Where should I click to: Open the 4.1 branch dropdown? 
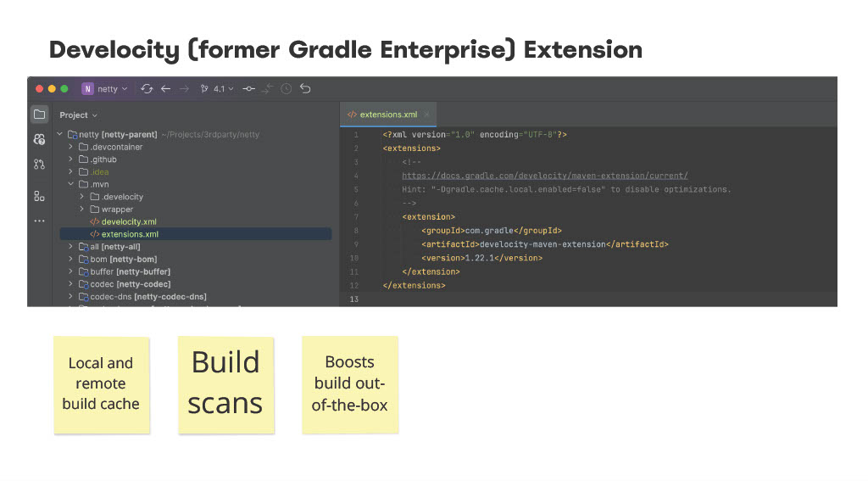pos(217,89)
